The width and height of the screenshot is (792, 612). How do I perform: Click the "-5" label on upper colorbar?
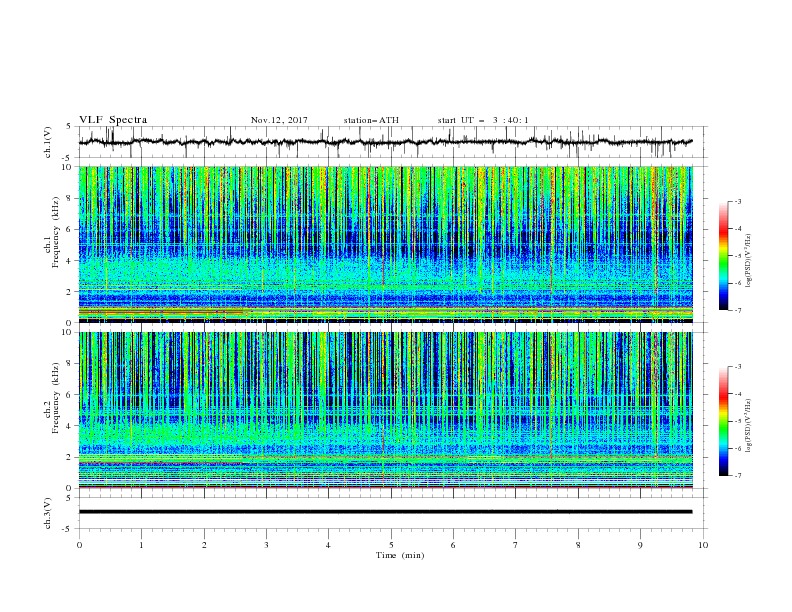[737, 256]
